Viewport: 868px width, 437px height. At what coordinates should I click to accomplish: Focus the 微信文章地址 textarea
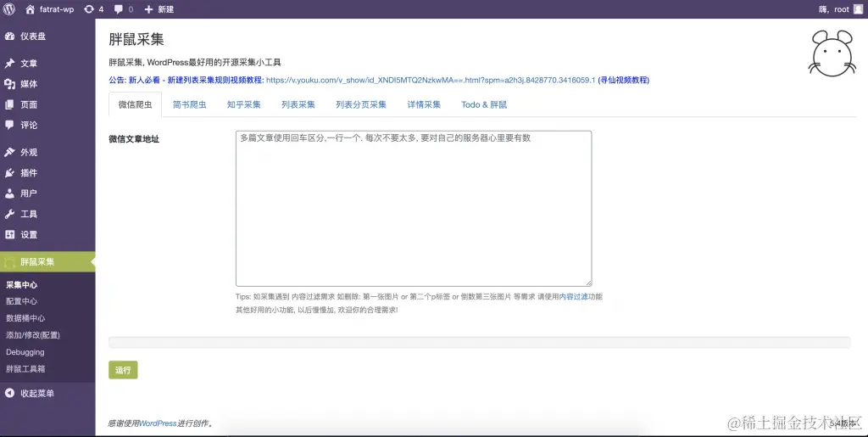tap(414, 208)
